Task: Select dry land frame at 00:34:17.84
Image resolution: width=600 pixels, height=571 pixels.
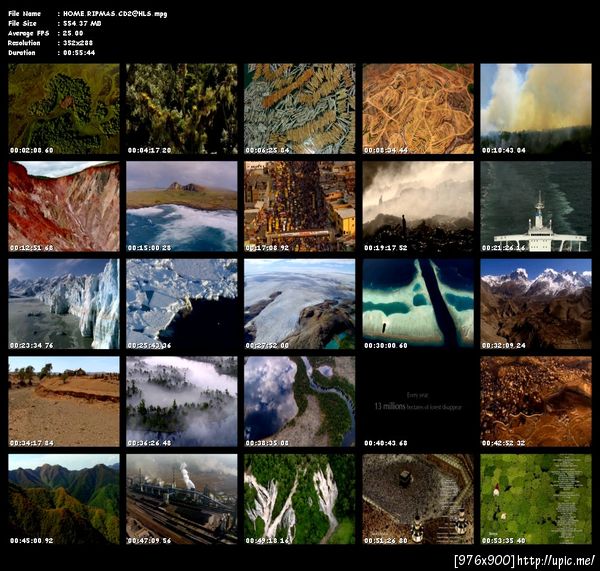Action: [64, 402]
